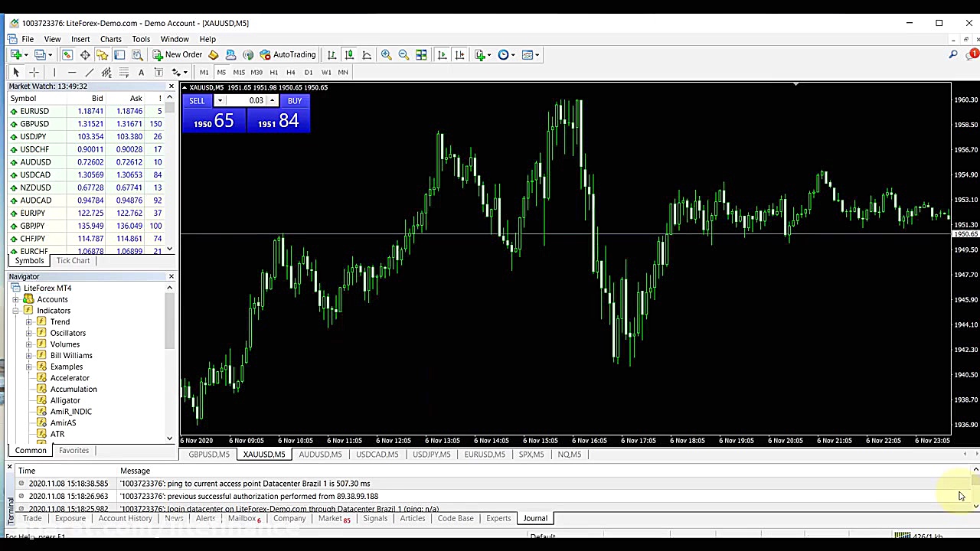
Task: Select the Alligator indicator
Action: point(65,400)
